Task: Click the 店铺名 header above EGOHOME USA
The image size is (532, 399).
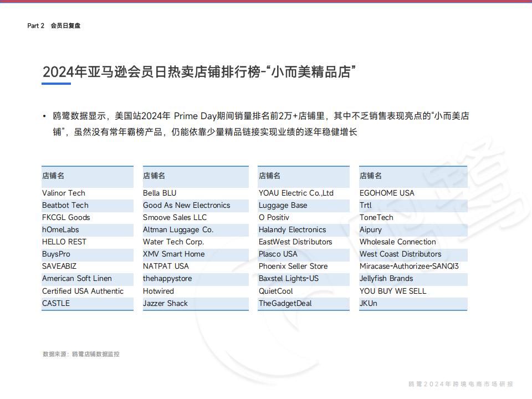Action: [x=413, y=176]
